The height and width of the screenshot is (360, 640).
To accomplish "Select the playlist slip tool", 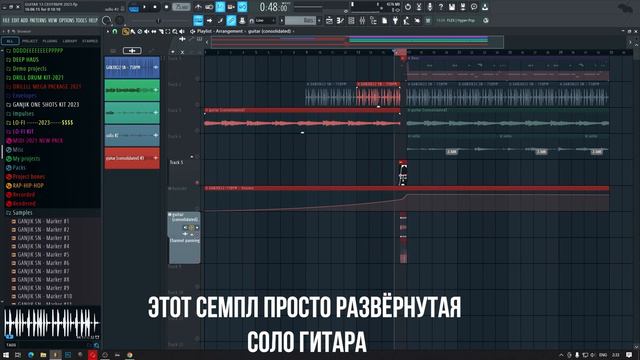I will click(153, 31).
